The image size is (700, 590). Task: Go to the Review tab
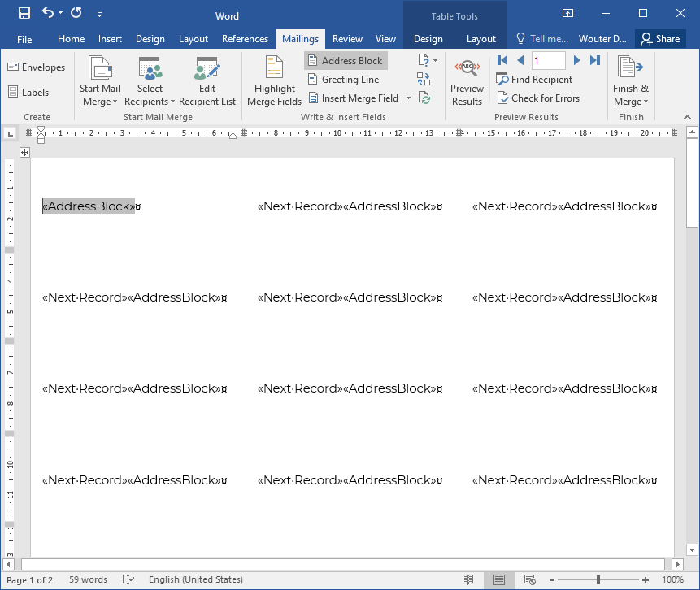click(347, 39)
